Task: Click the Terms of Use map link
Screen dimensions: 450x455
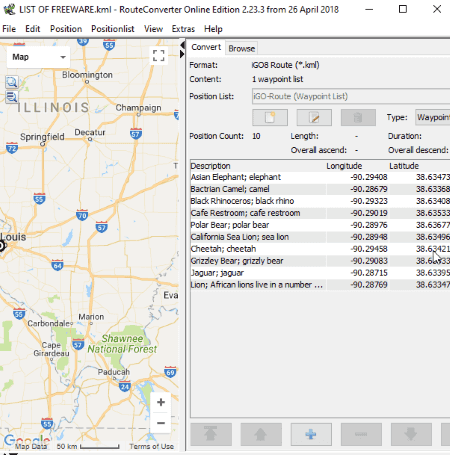Action: 151,446
